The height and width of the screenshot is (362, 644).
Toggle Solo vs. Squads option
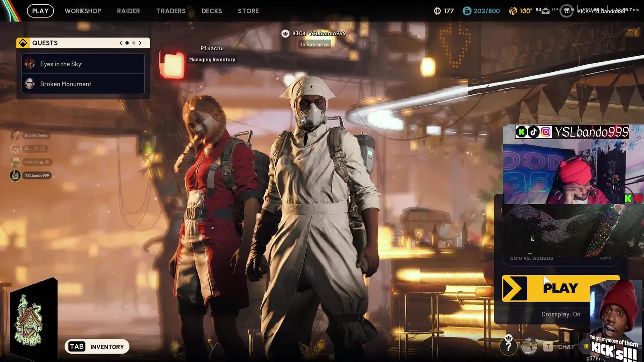point(560,258)
